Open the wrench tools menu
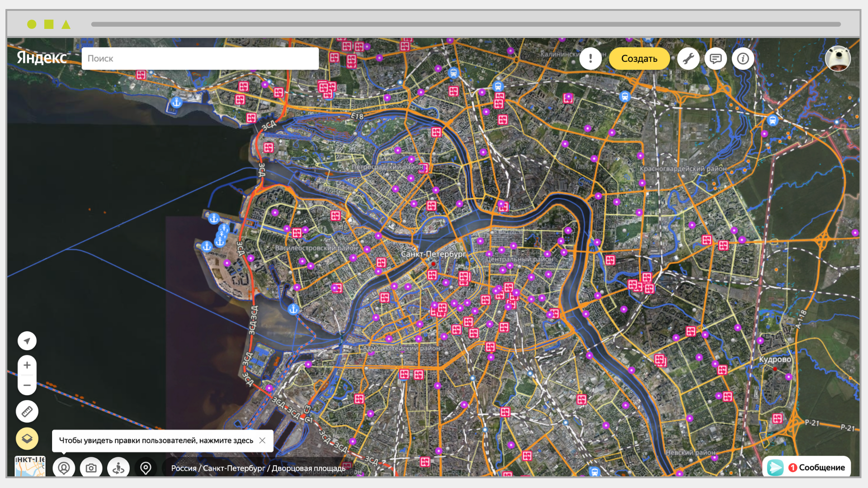868x488 pixels. point(688,59)
